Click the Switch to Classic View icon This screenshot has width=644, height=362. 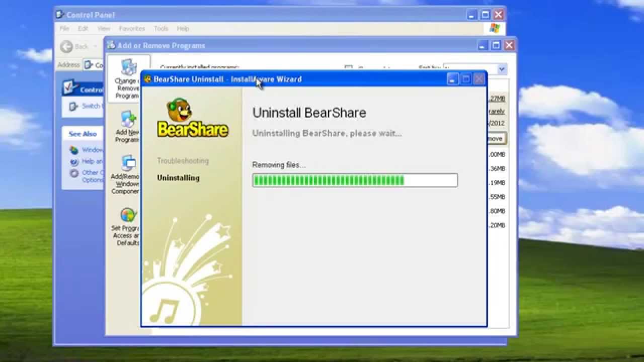click(73, 106)
